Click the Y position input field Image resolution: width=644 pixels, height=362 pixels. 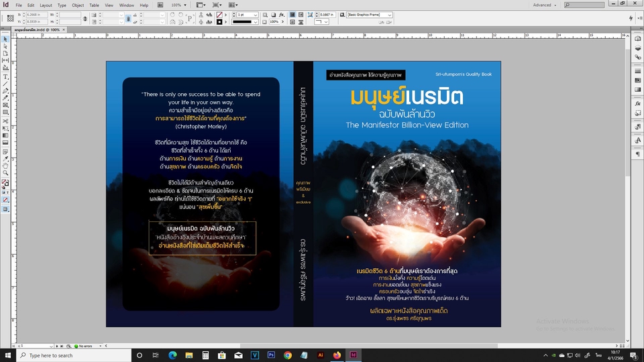tap(36, 21)
